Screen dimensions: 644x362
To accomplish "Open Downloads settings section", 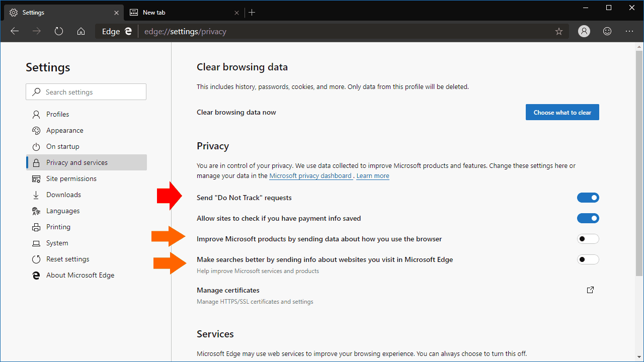I will tap(86, 195).
